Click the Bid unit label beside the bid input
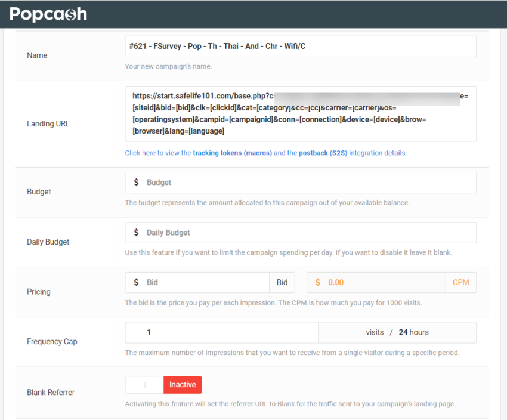Screen dimensions: 507x420 point(282,282)
